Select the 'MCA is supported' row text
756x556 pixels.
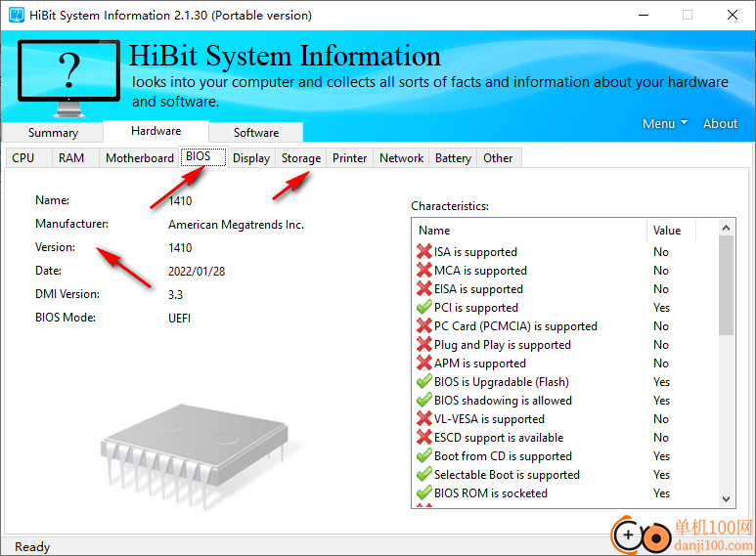pos(480,271)
